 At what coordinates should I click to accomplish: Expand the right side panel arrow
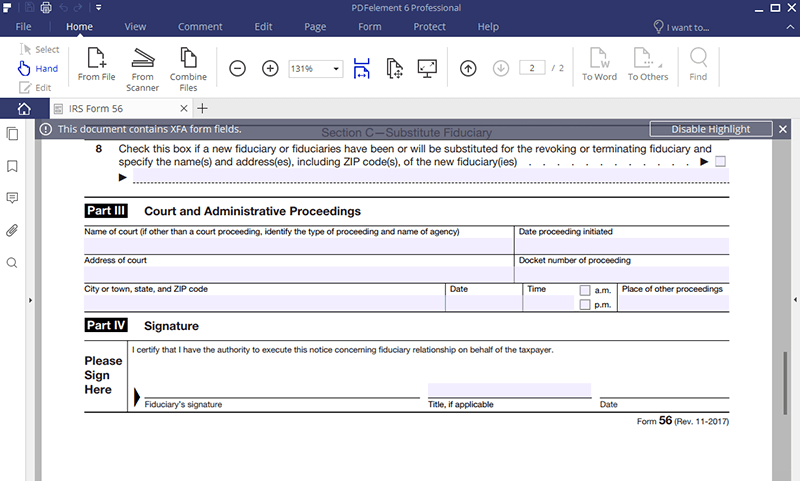(x=795, y=300)
